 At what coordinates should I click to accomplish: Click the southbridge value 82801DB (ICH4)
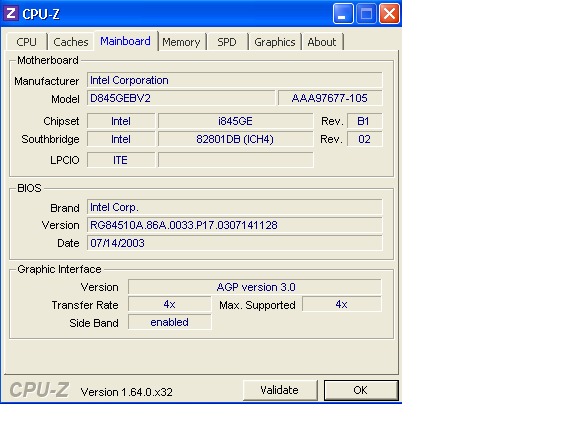235,139
